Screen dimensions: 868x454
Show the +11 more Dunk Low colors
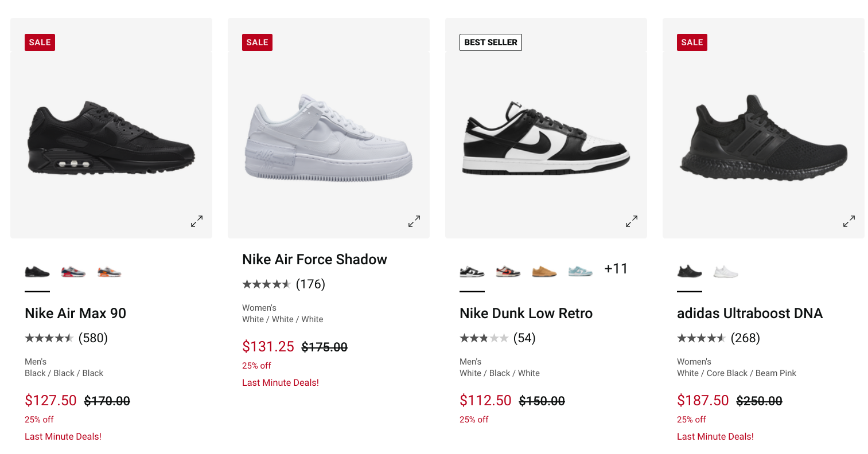coord(616,269)
